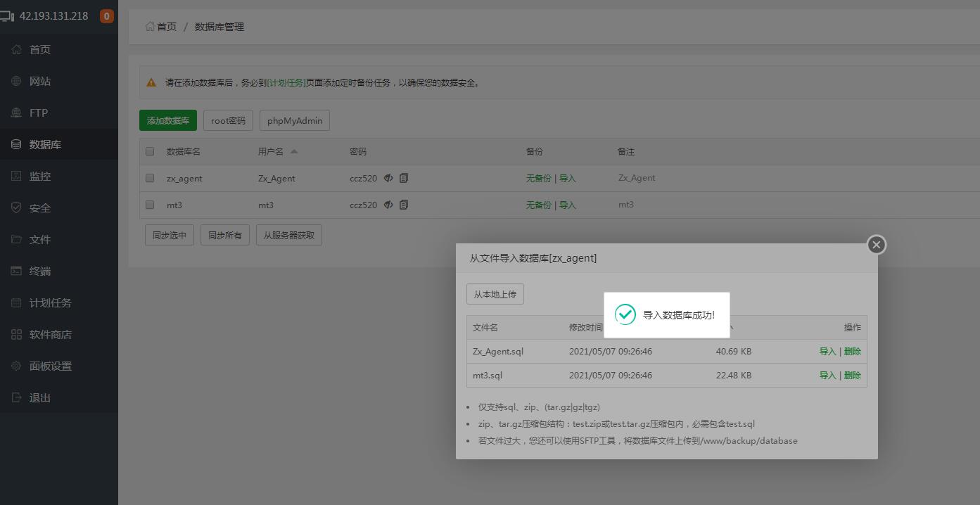The height and width of the screenshot is (505, 980).
Task: Open the 计划任务 link in warning notice
Action: pos(286,83)
